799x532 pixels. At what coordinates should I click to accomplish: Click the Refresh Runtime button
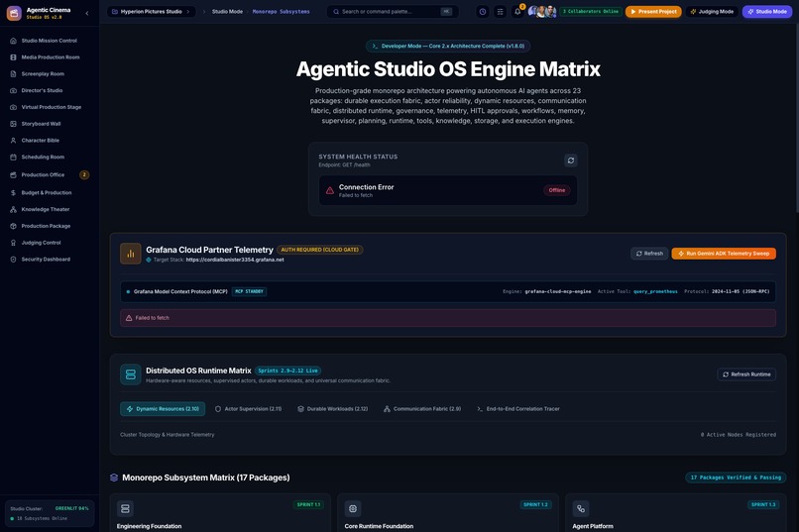tap(746, 374)
